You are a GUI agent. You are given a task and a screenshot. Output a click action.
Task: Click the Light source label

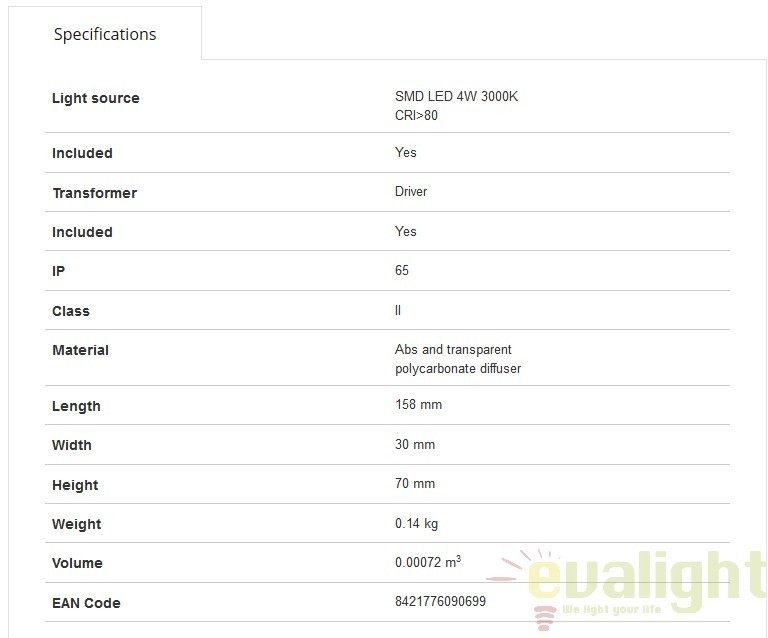96,98
